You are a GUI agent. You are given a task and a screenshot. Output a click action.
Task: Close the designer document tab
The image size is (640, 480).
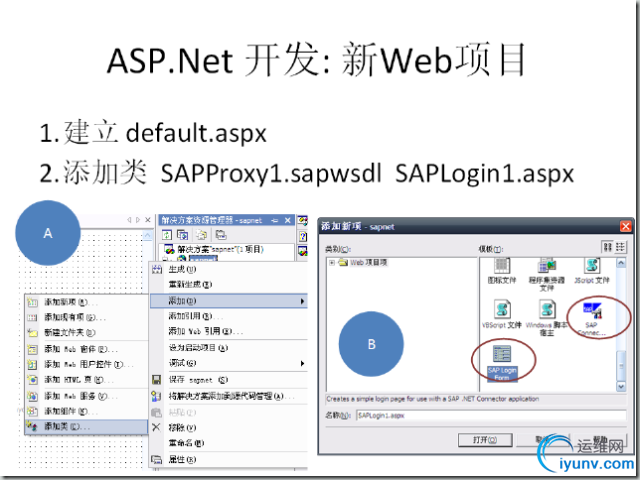click(148, 220)
